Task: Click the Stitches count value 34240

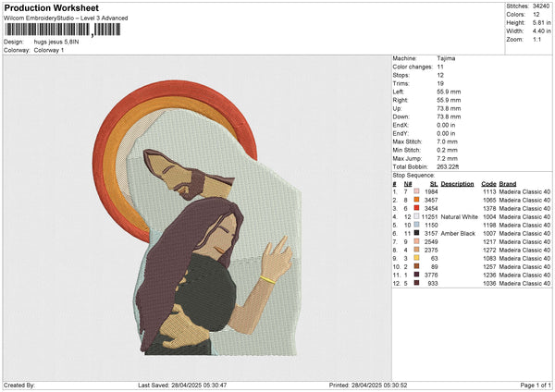Action: [541, 6]
